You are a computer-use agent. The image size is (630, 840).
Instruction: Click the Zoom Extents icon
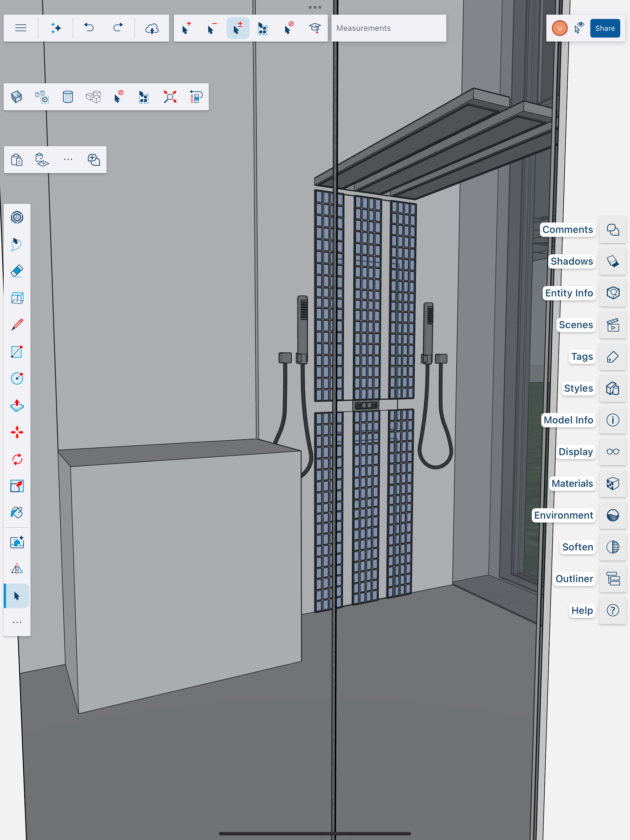point(170,97)
